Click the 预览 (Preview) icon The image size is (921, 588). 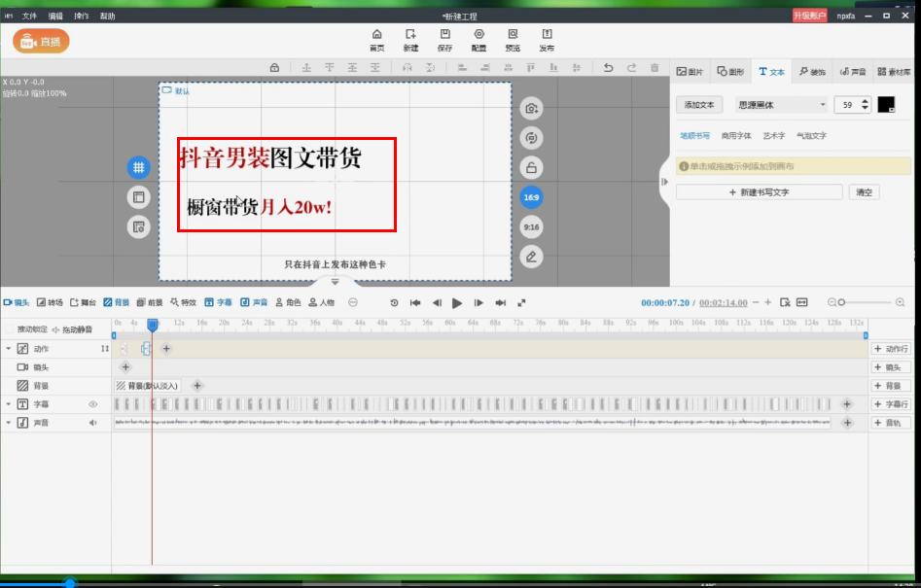tap(513, 39)
